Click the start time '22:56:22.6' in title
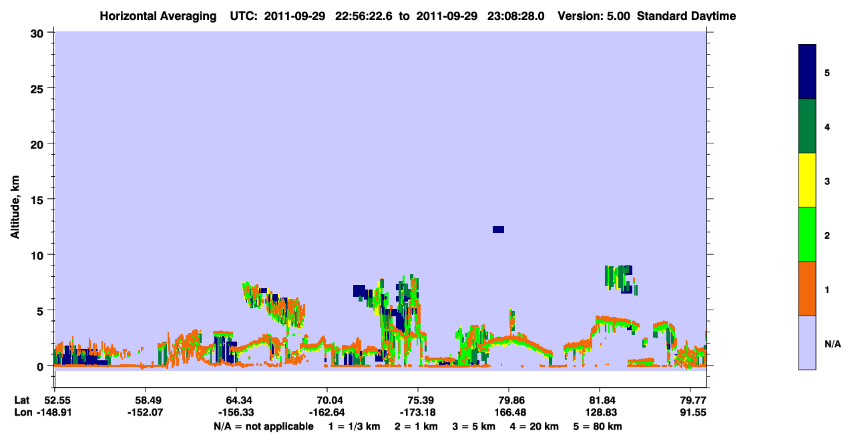 (363, 16)
